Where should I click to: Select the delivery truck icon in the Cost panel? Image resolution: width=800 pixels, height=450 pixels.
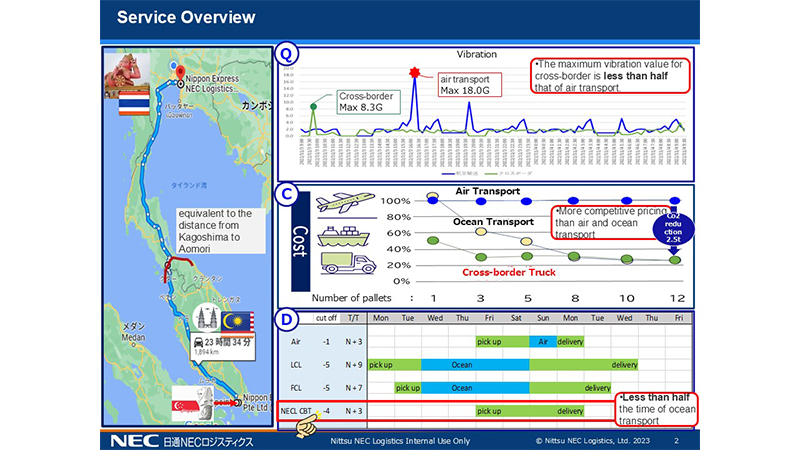pyautogui.click(x=348, y=264)
